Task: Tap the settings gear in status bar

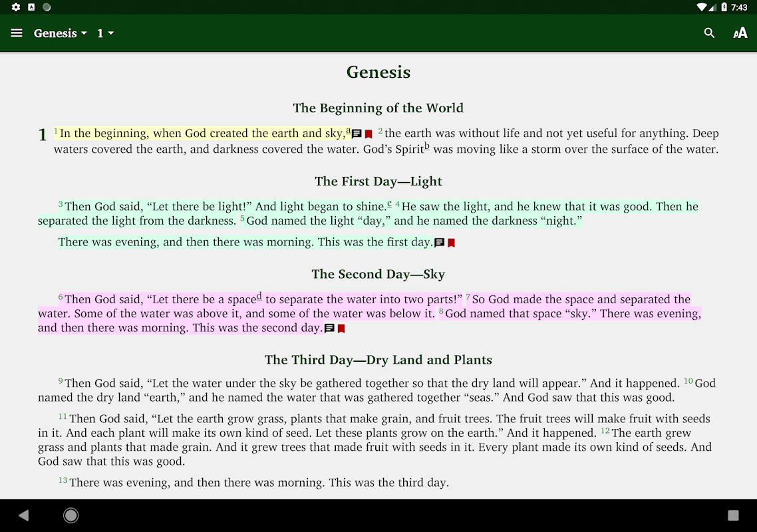Action: coord(16,7)
